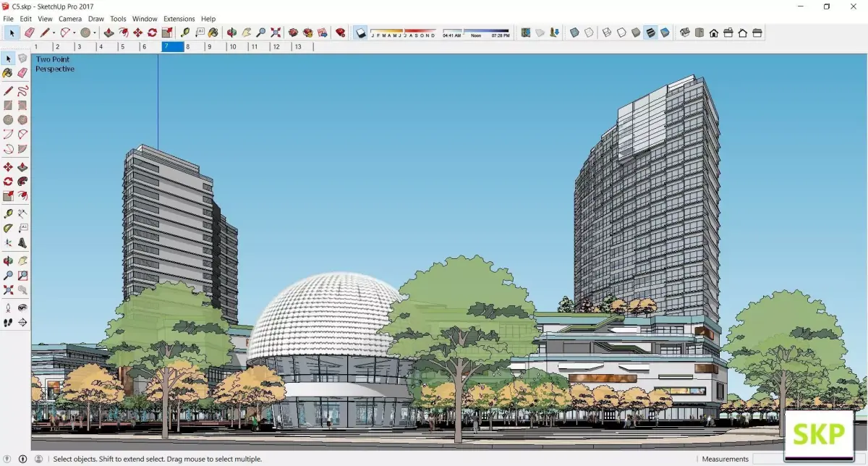
Task: Click the sign-in person status icon
Action: click(x=38, y=459)
